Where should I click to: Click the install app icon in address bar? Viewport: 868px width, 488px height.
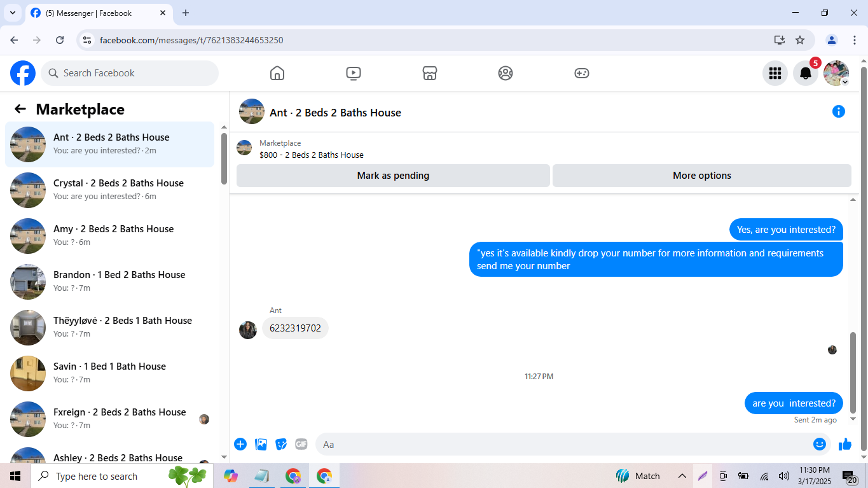point(780,40)
